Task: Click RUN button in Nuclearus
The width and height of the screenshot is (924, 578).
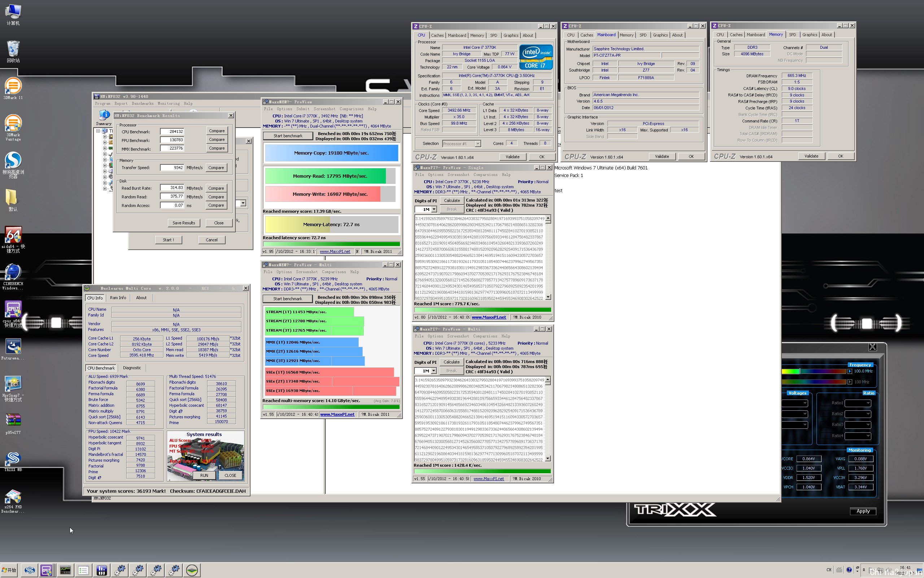Action: point(204,475)
